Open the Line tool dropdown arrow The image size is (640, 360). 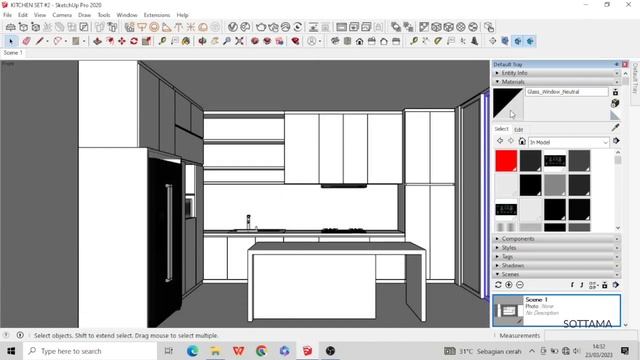(x=47, y=41)
